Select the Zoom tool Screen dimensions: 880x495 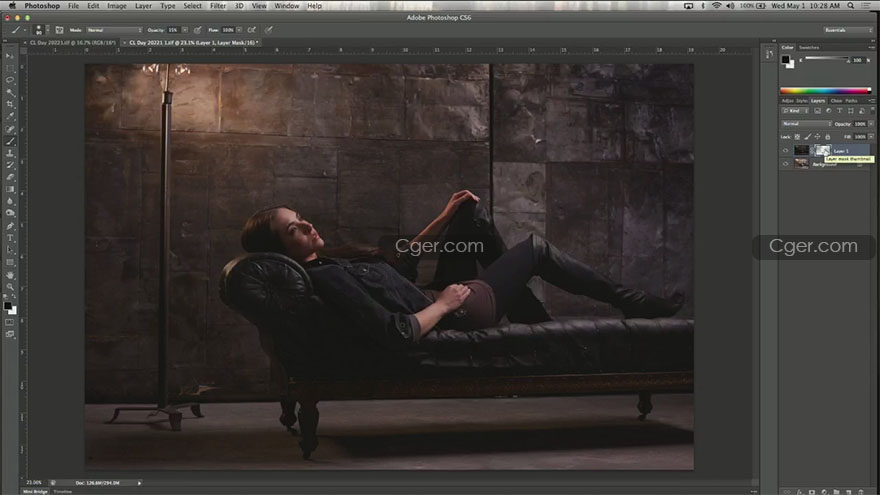10,287
